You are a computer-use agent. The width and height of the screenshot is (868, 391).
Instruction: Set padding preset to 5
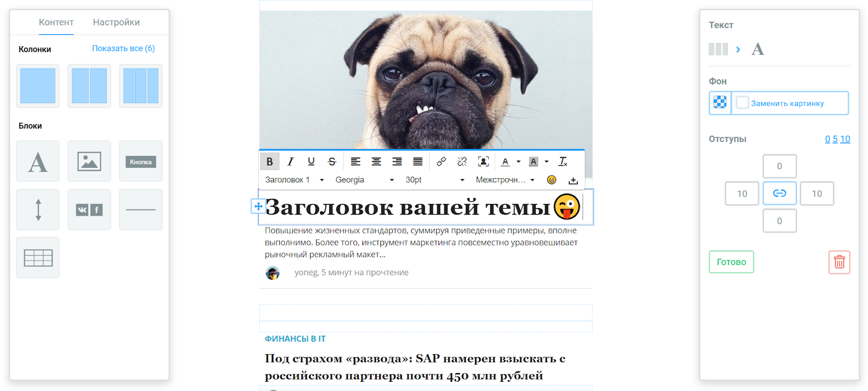[835, 139]
